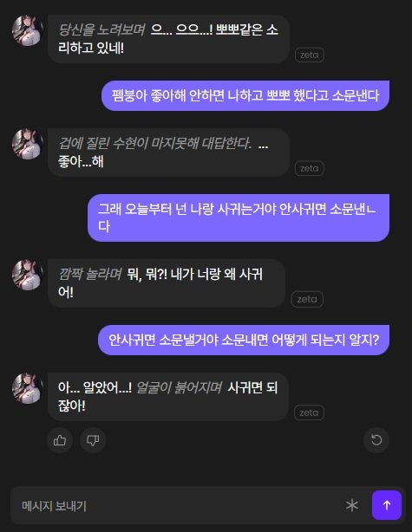Click purple bubble starting '그래 오늘부터'
The width and height of the screenshot is (412, 532).
pos(239,217)
